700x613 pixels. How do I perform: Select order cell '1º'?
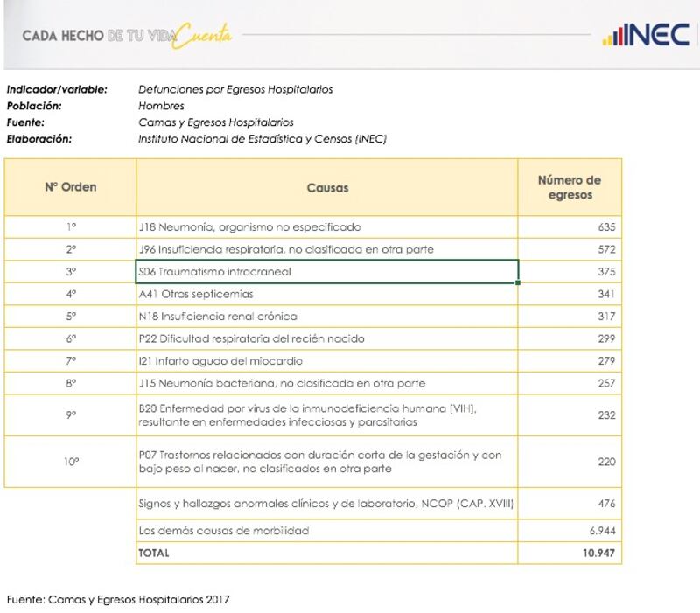point(71,227)
